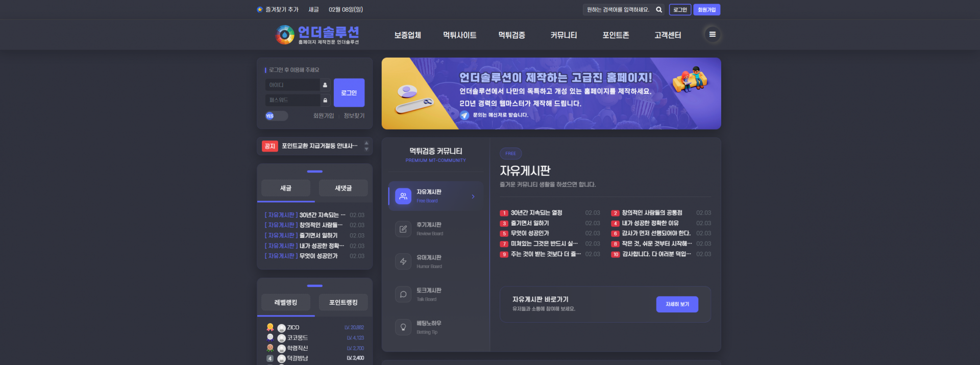
Task: Click the search magnifier icon
Action: [659, 10]
